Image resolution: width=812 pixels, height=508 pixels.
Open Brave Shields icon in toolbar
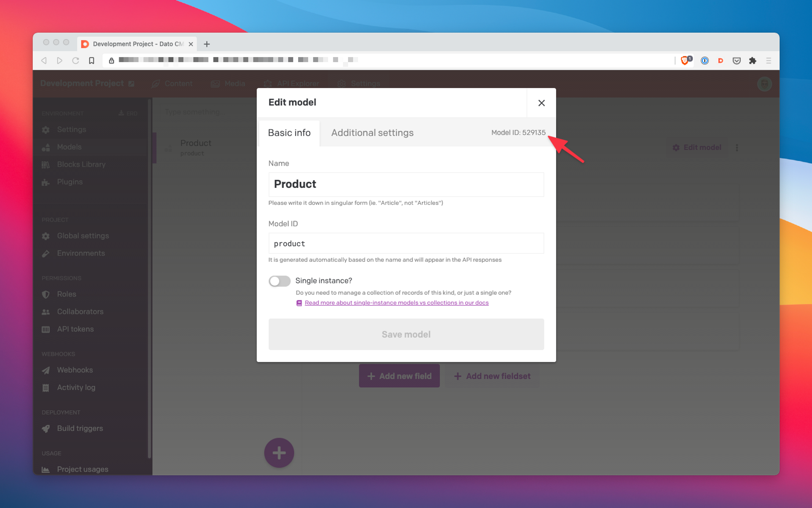(685, 60)
